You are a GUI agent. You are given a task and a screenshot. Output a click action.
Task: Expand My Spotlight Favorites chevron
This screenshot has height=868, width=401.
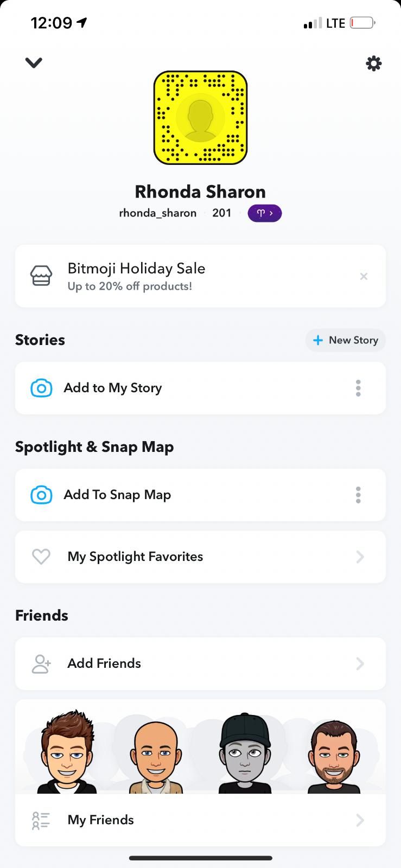(x=360, y=557)
